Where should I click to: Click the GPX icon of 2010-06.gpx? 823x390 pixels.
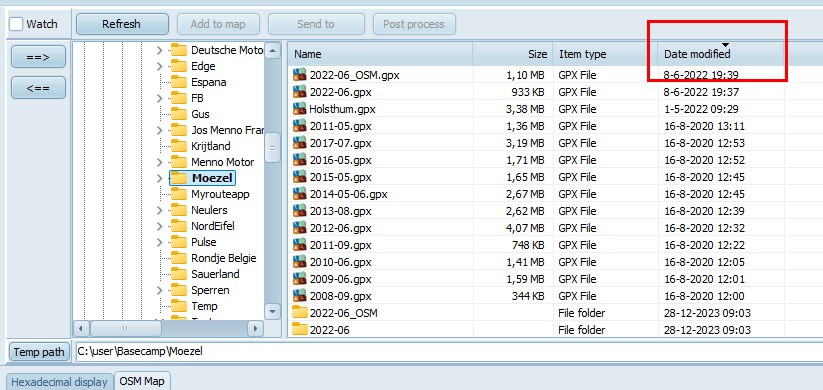300,262
